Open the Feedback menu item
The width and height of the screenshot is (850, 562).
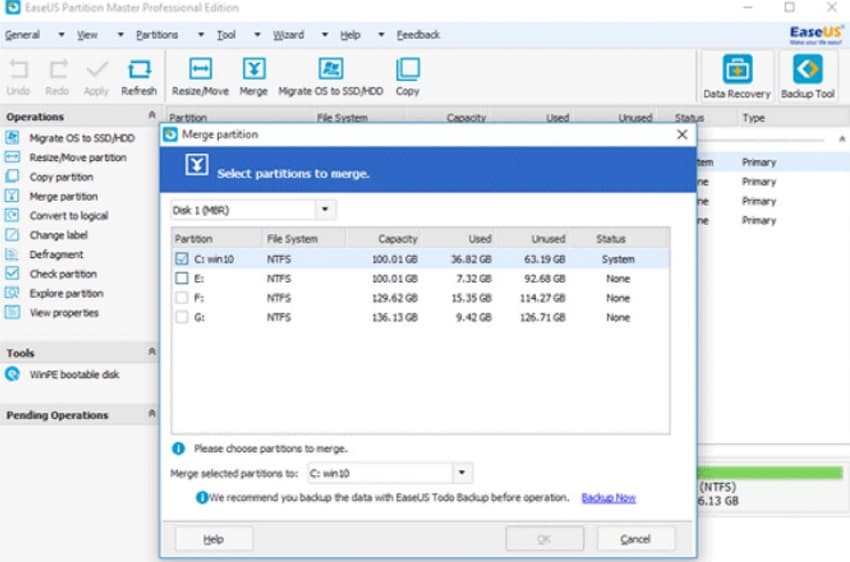pos(417,35)
